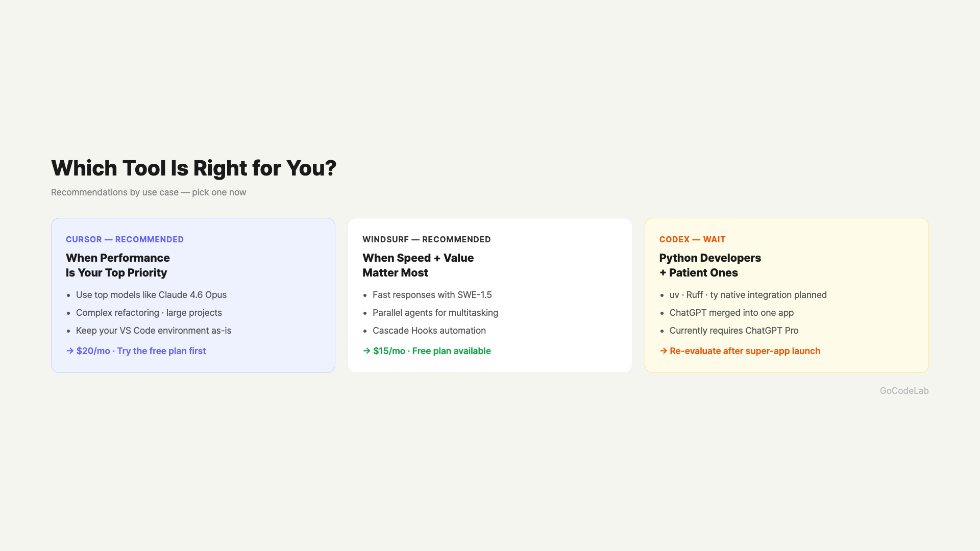Click Python Developers + Patient Ones heading
The height and width of the screenshot is (551, 980).
[709, 265]
